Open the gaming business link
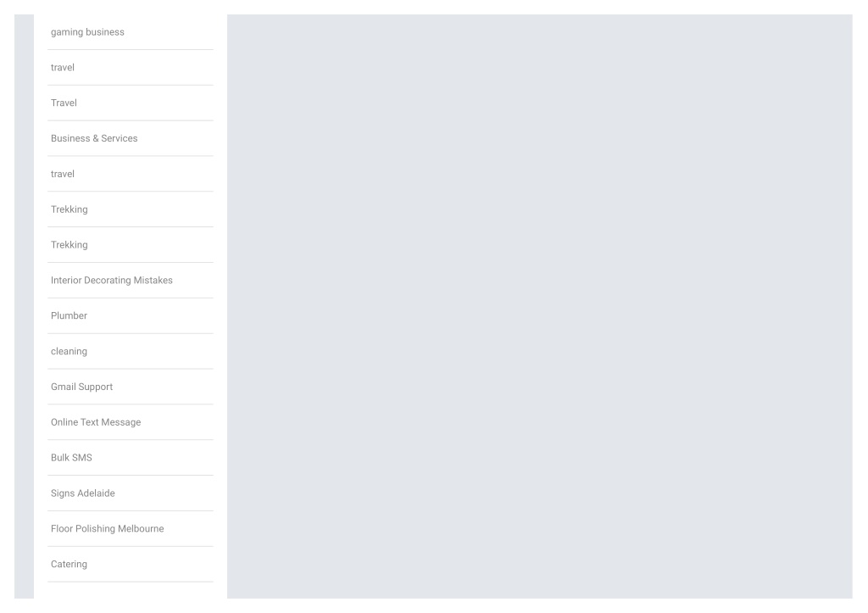 pos(87,32)
